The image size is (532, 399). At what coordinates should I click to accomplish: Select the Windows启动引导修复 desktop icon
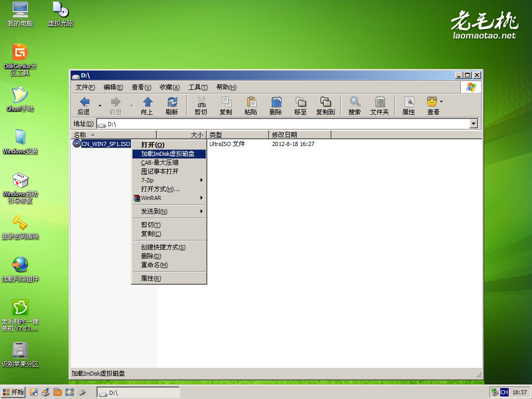20,188
